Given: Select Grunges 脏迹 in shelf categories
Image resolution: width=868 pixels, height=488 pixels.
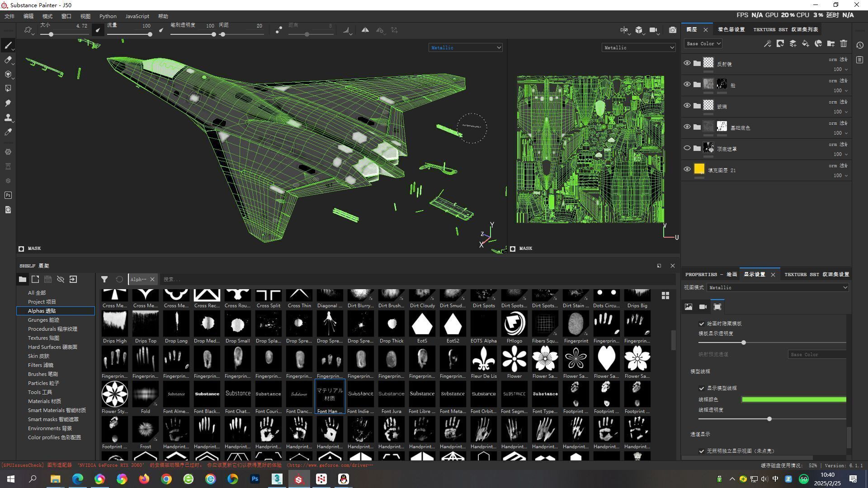Looking at the screenshot, I should (x=43, y=320).
